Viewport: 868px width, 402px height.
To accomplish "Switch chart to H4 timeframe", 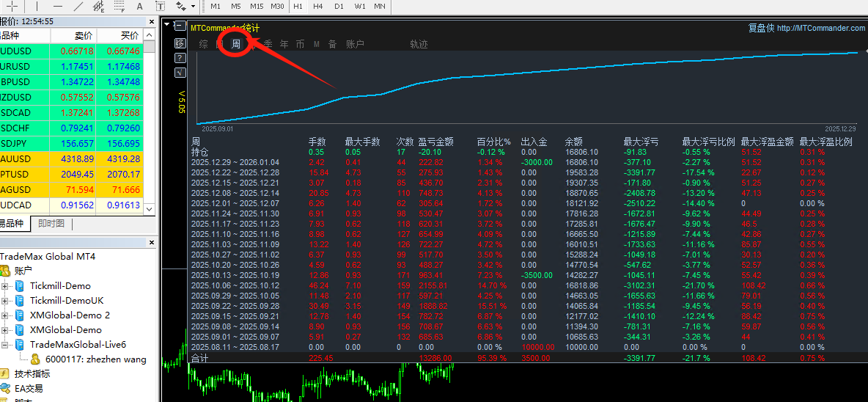I will click(317, 6).
